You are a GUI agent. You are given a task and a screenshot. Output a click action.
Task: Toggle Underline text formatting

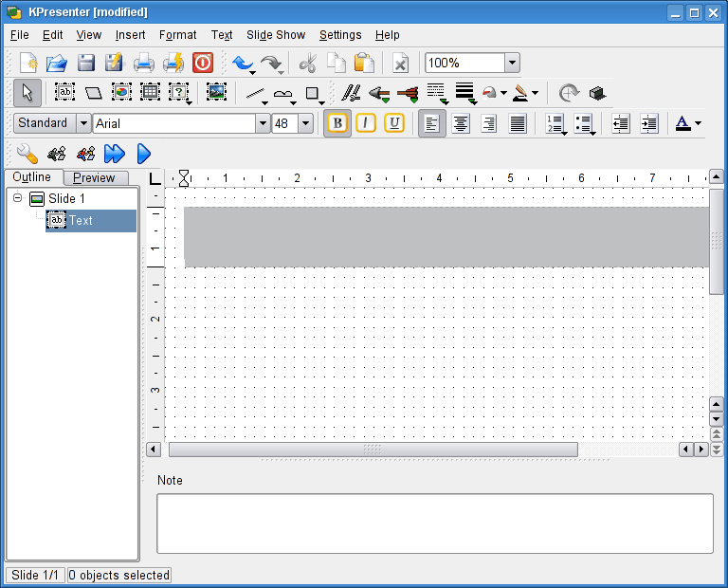[394, 123]
